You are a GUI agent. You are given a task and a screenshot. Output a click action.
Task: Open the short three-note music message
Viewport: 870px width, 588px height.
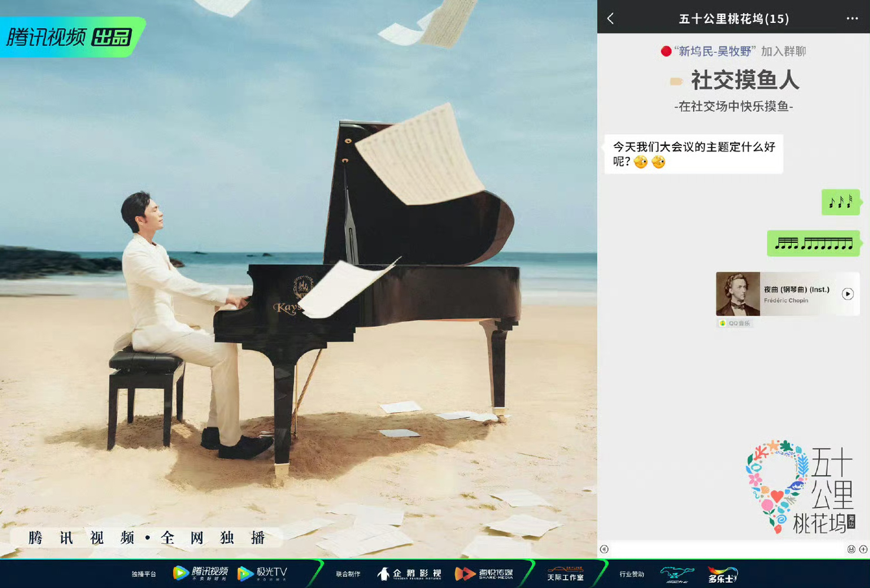840,202
